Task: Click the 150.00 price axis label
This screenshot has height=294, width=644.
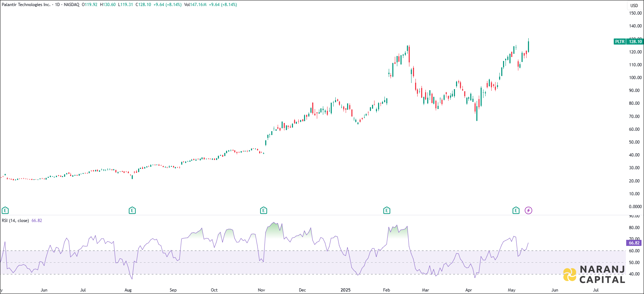Action: (635, 13)
